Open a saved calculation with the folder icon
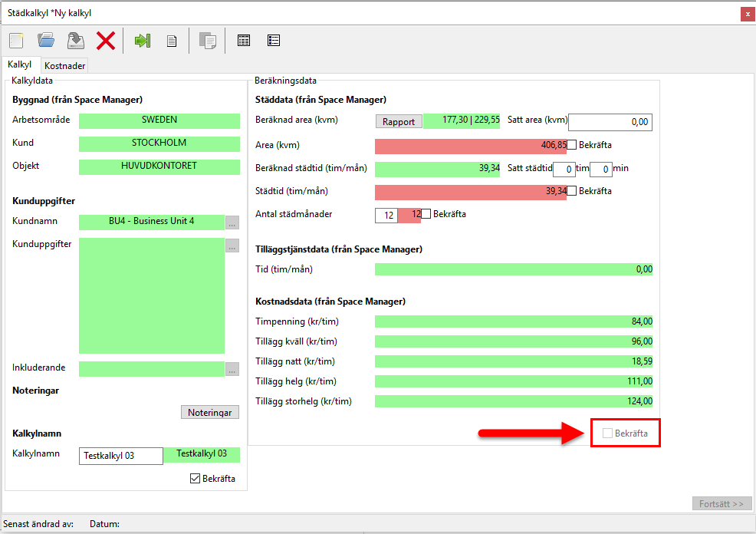Image resolution: width=756 pixels, height=534 pixels. coord(46,41)
